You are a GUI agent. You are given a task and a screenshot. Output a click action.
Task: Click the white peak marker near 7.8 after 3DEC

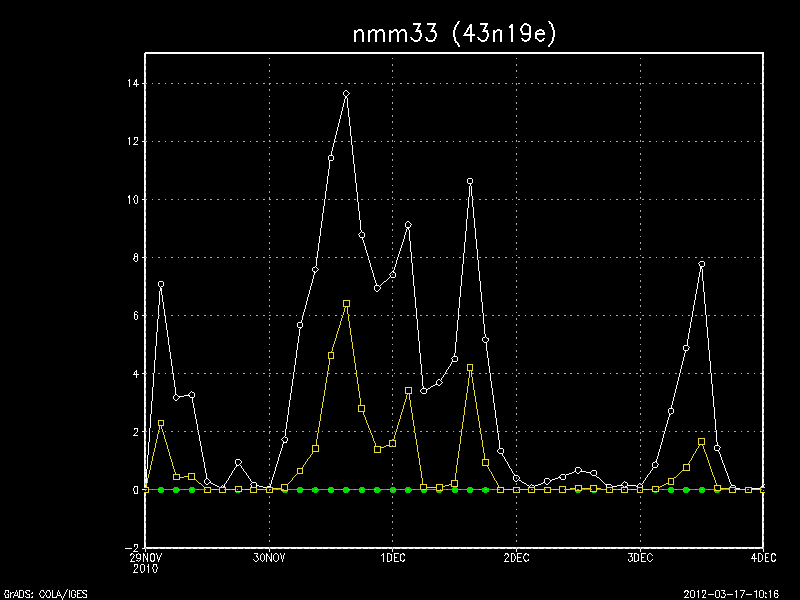[702, 264]
